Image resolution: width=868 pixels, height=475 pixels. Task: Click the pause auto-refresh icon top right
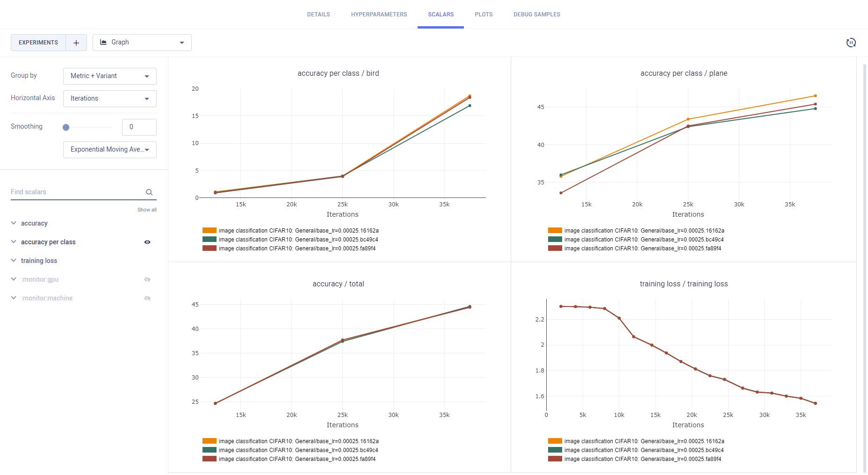click(x=851, y=42)
